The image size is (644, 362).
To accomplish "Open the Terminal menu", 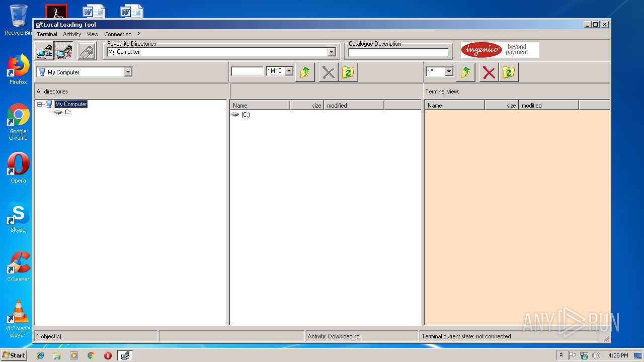I will [x=47, y=34].
